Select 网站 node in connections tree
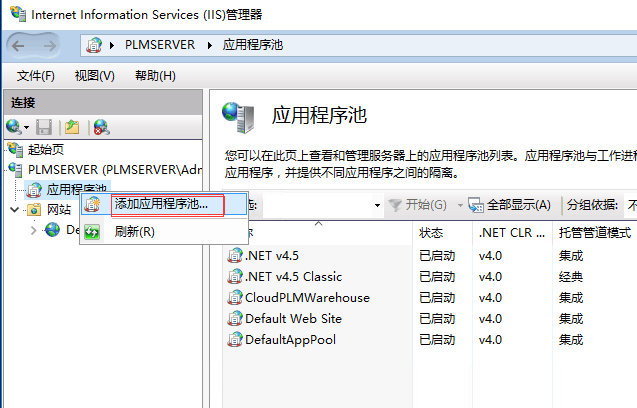Viewport: 637px width, 408px height. pos(59,210)
